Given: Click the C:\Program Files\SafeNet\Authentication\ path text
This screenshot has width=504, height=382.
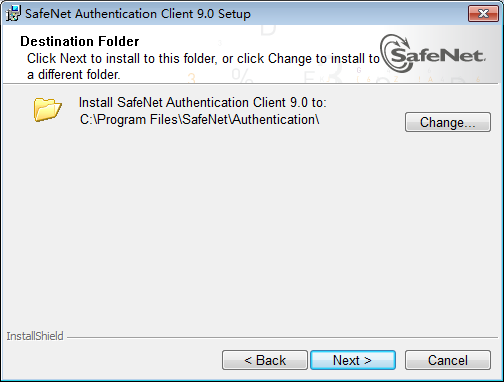Looking at the screenshot, I should click(200, 119).
